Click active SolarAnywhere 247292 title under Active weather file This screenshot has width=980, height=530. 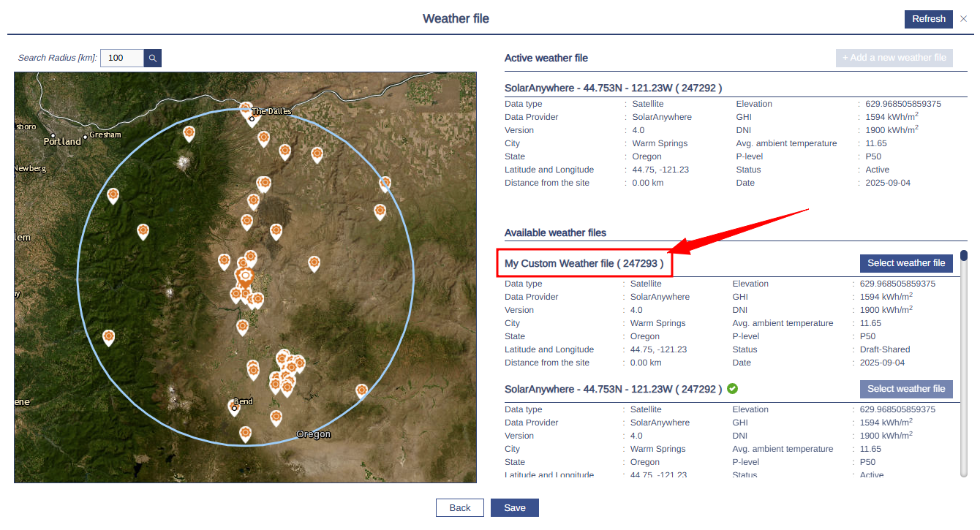coord(614,88)
